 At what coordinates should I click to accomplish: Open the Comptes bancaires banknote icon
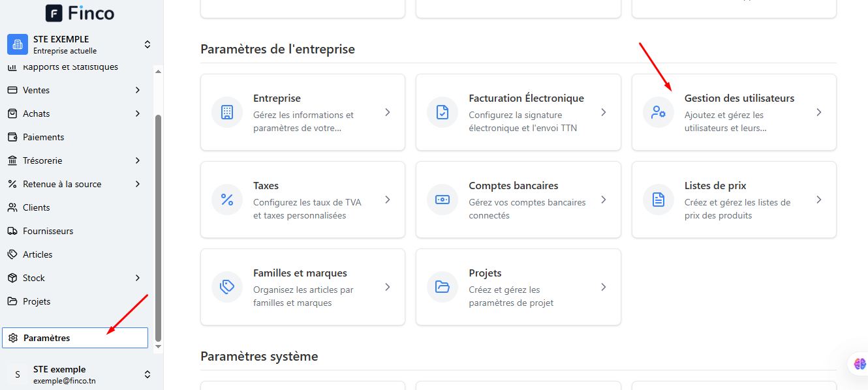[442, 200]
